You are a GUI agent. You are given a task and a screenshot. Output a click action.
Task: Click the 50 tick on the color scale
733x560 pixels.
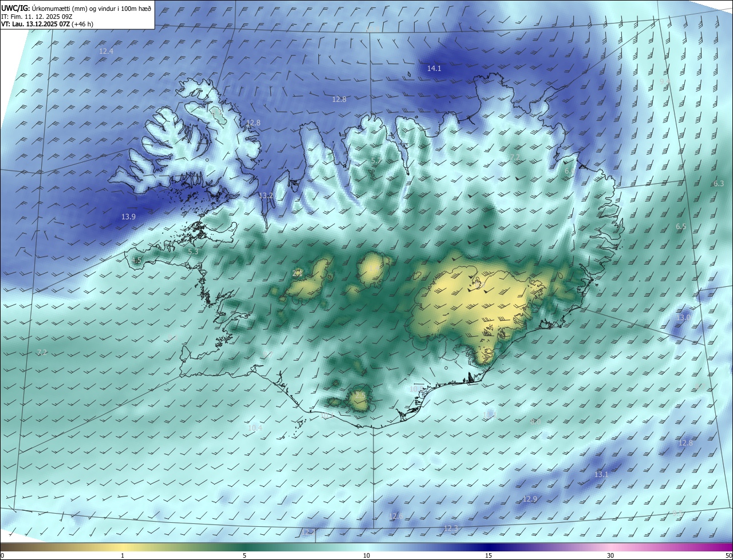(x=728, y=555)
